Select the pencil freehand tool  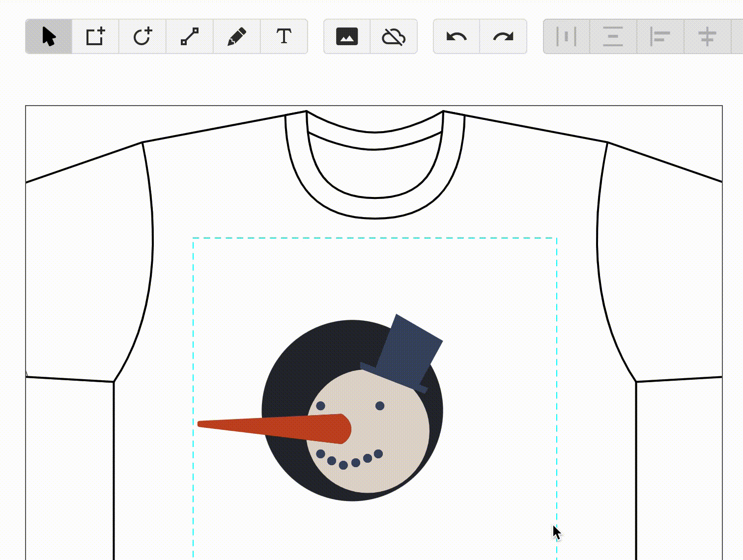[237, 37]
